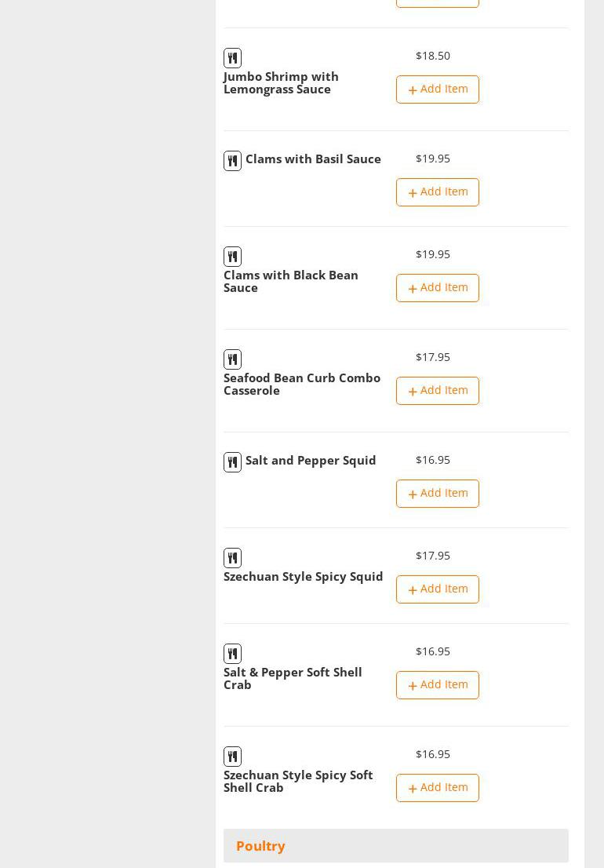This screenshot has width=604, height=868.
Task: Select Salt and Pepper Squid item title
Action: [x=311, y=461]
